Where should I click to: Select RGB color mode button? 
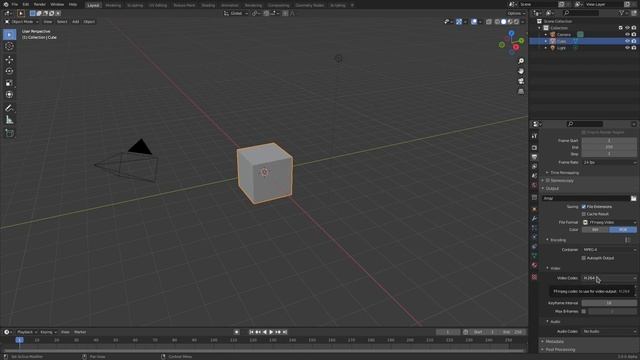pyautogui.click(x=623, y=230)
